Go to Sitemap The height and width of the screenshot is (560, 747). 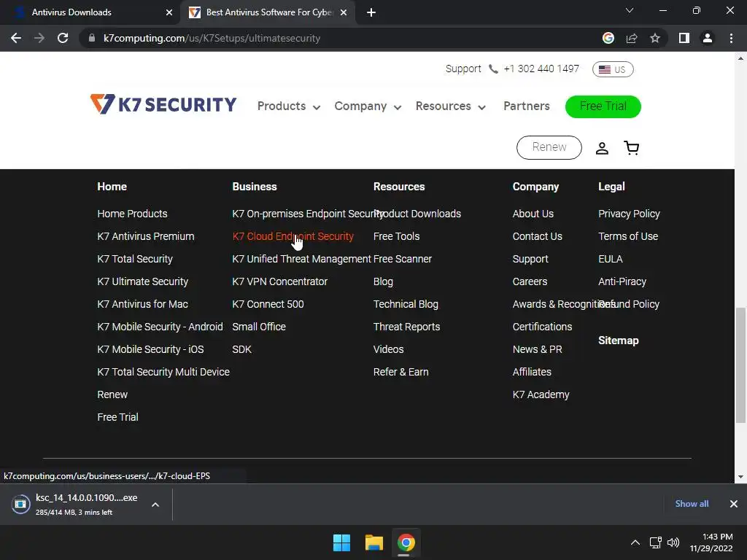(619, 341)
